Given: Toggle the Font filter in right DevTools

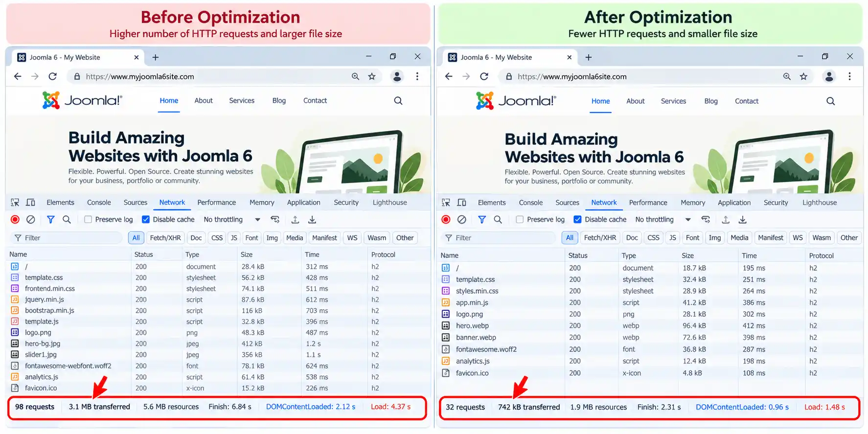Looking at the screenshot, I should 692,238.
